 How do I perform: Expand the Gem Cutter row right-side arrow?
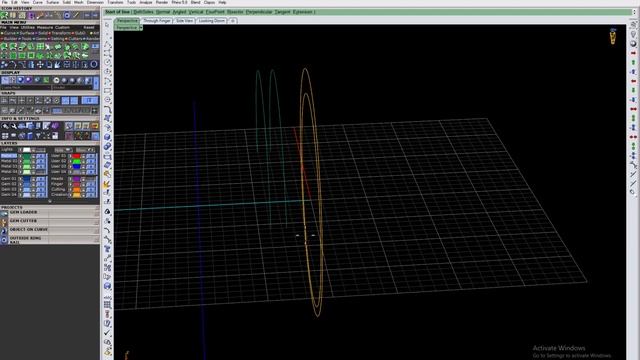97,222
